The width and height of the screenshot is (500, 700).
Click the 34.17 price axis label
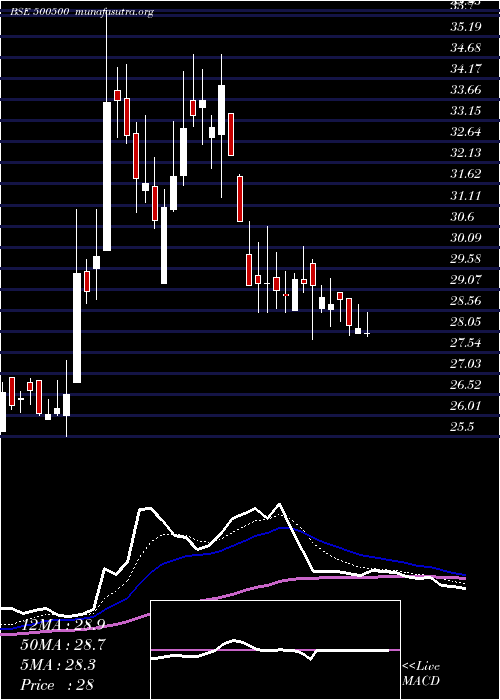(x=466, y=68)
